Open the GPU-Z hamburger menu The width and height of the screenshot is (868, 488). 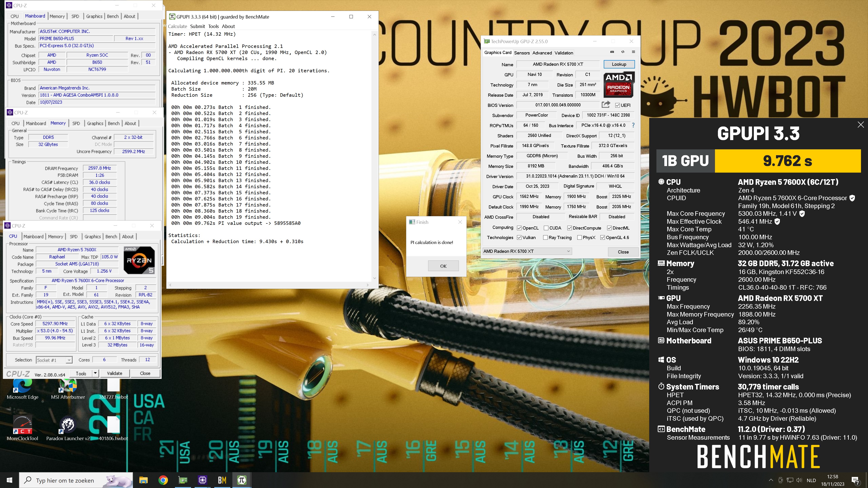click(x=633, y=52)
